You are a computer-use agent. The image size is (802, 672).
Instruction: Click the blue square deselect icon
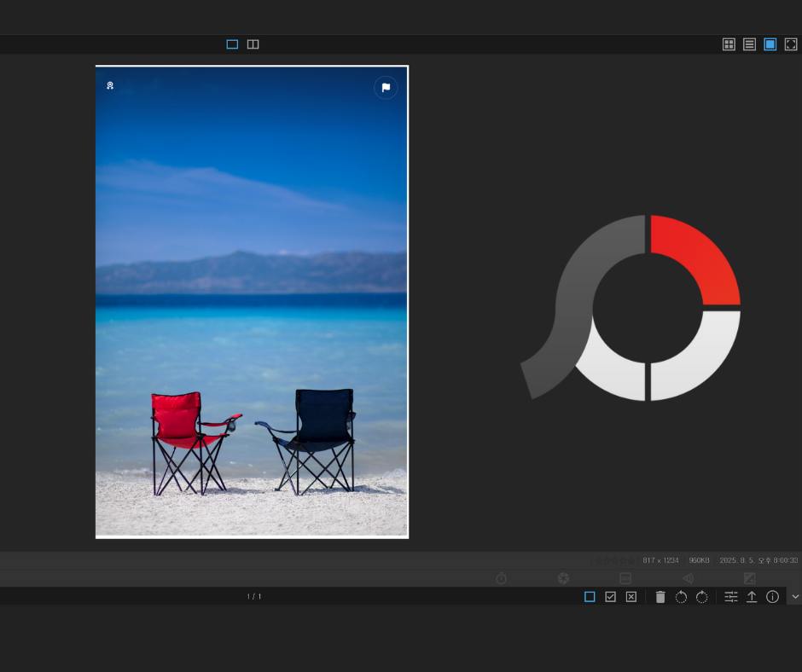tap(590, 597)
